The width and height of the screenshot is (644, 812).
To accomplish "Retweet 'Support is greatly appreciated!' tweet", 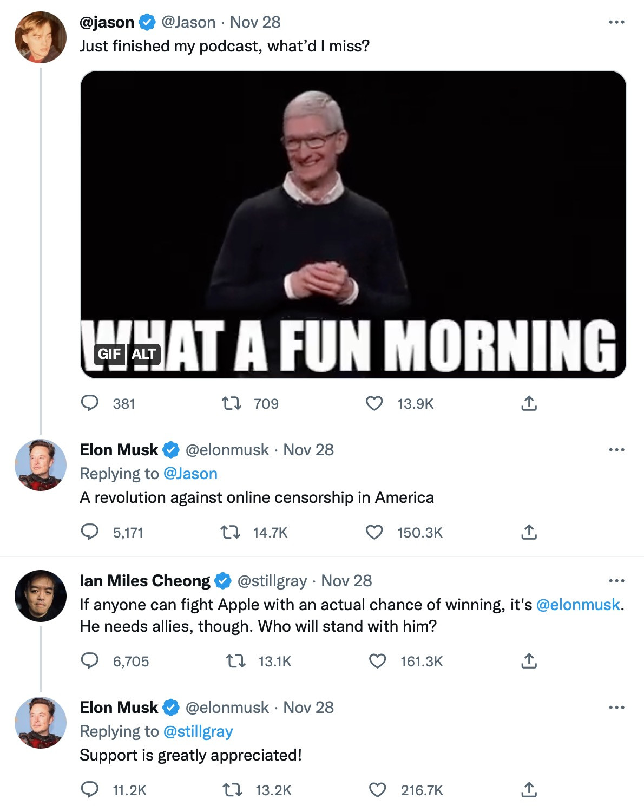I will click(x=233, y=790).
